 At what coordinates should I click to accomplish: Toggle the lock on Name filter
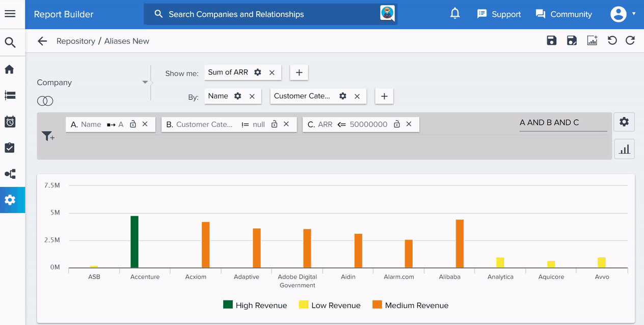[x=133, y=124]
